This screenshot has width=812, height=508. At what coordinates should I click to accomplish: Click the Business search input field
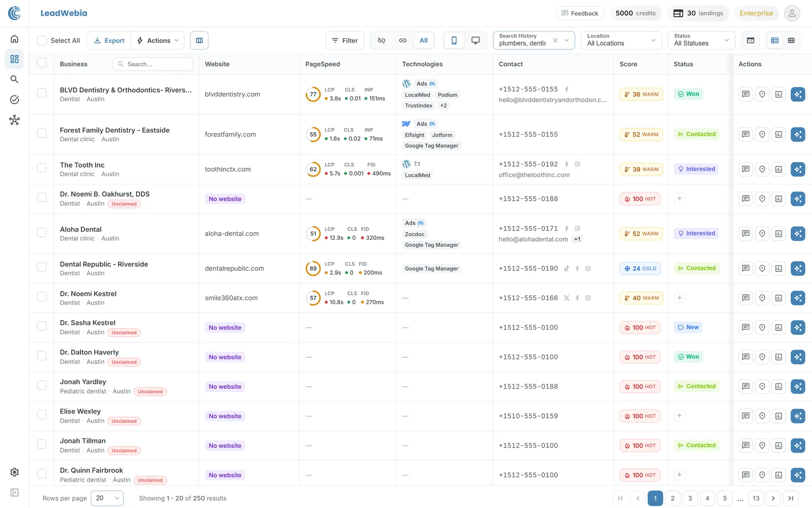153,64
